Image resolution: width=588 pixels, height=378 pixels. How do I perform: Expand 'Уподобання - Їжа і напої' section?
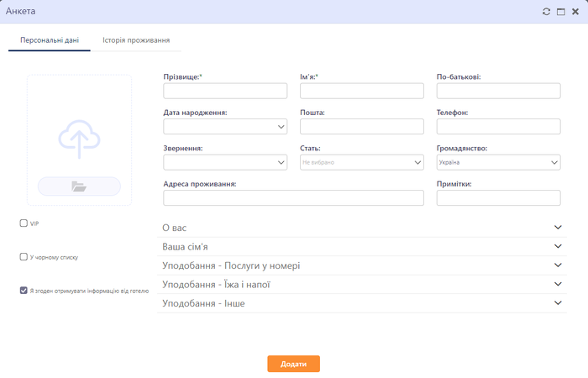point(361,285)
